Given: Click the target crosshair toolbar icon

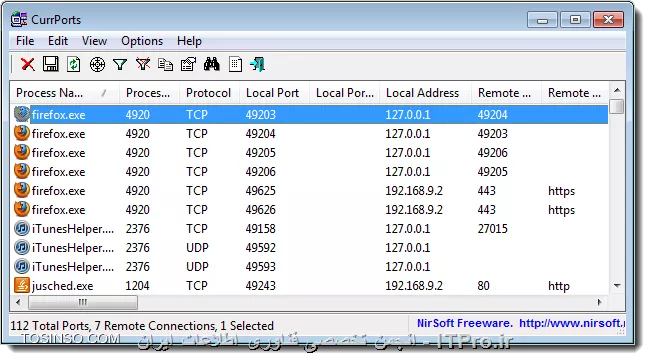Looking at the screenshot, I should pos(97,64).
